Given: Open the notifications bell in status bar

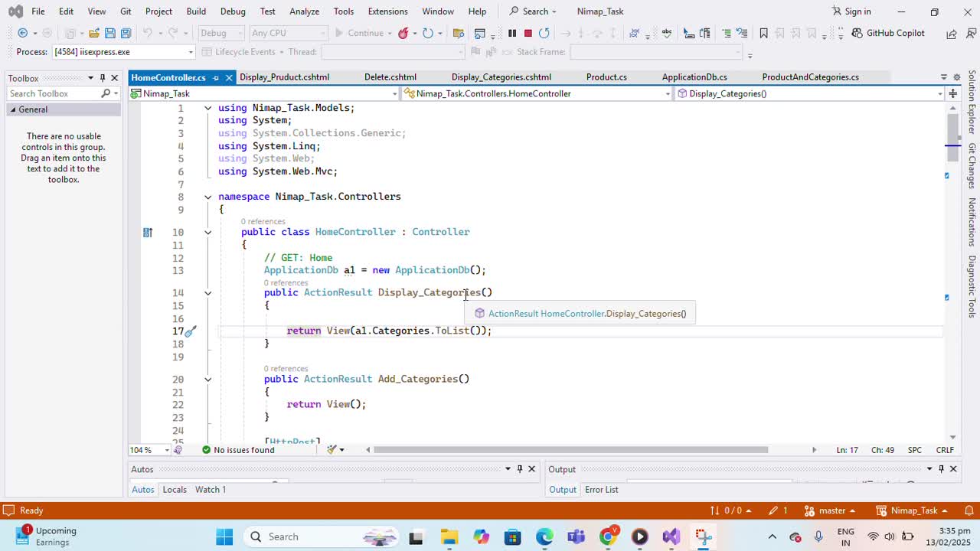Looking at the screenshot, I should coord(969,510).
